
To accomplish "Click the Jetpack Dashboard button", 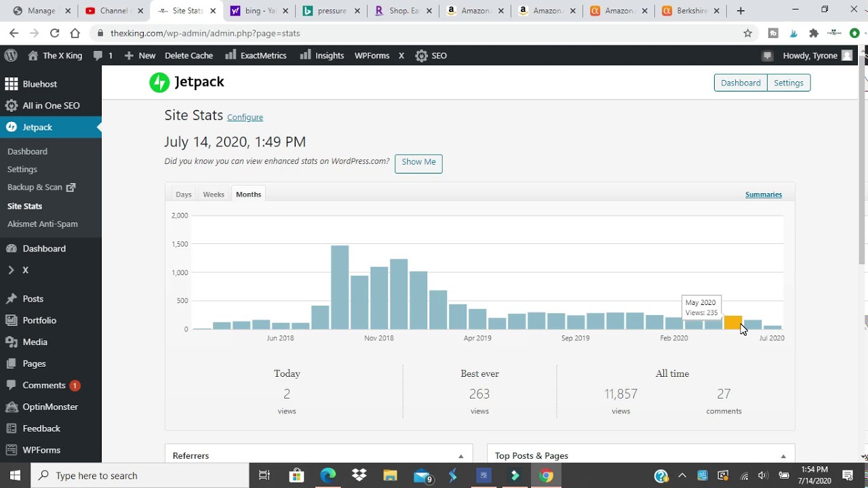I will pyautogui.click(x=741, y=83).
